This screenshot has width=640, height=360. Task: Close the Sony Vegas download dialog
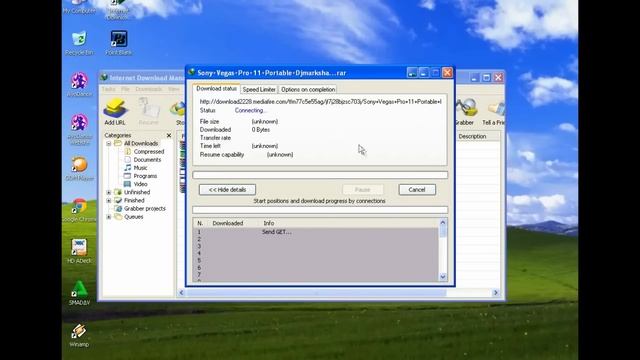447,73
